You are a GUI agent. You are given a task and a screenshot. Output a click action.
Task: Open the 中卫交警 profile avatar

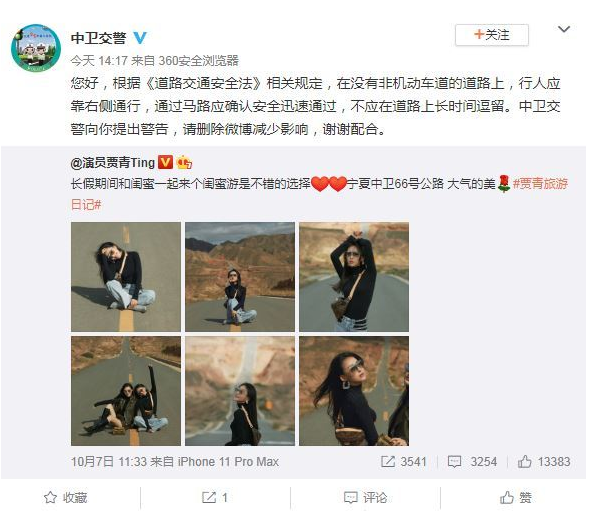[x=36, y=48]
